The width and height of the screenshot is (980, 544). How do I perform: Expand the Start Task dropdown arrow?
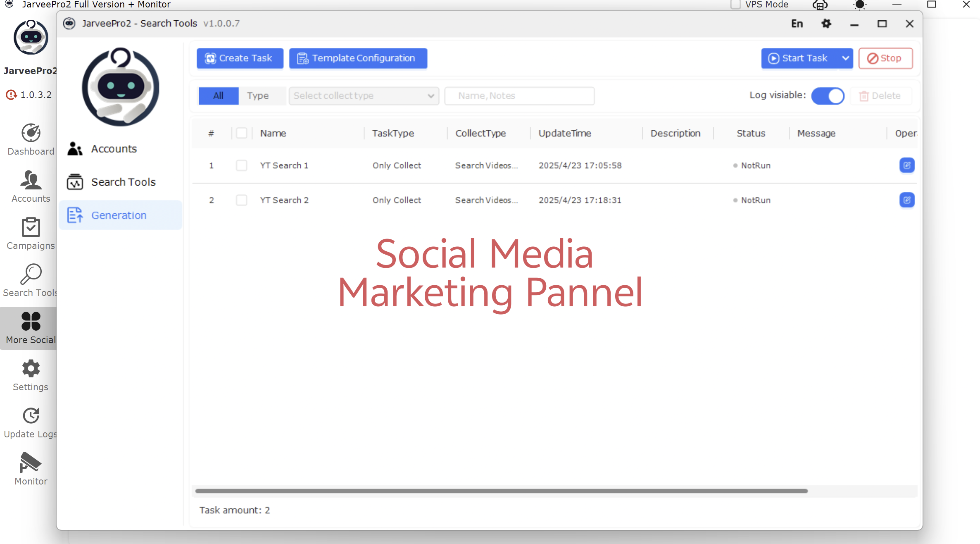845,58
